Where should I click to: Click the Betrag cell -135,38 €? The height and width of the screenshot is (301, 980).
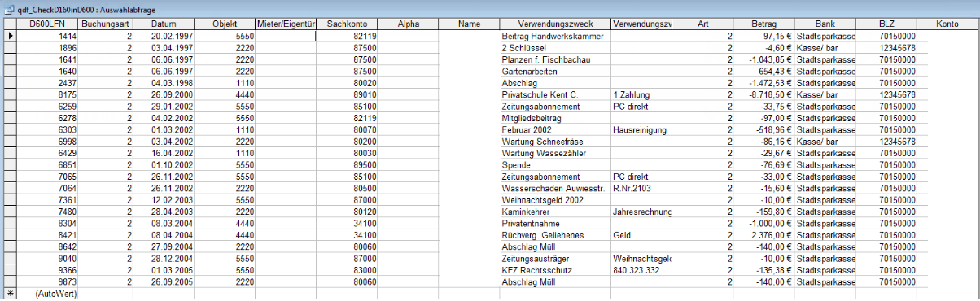pyautogui.click(x=764, y=269)
